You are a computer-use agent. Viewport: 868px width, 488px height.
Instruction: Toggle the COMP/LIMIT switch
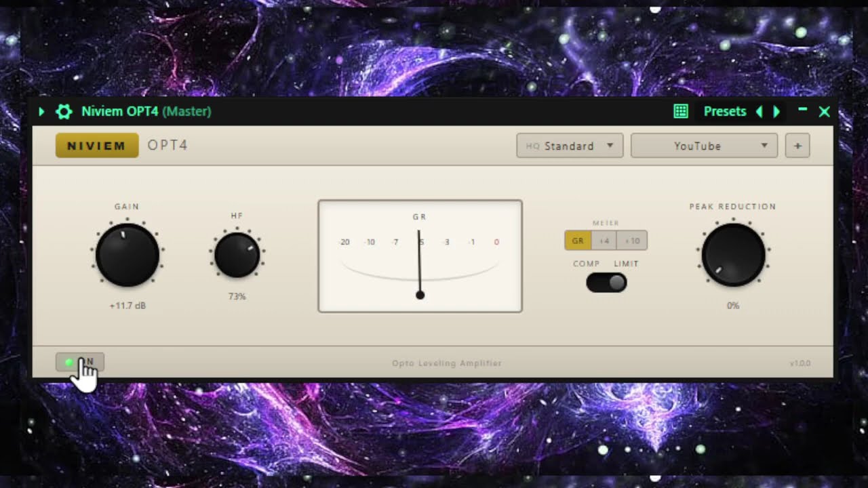coord(606,283)
